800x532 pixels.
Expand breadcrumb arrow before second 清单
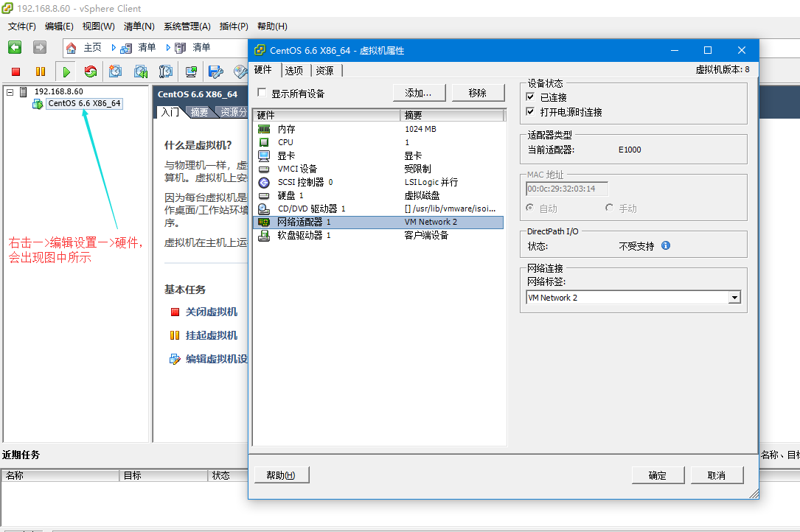[168, 47]
